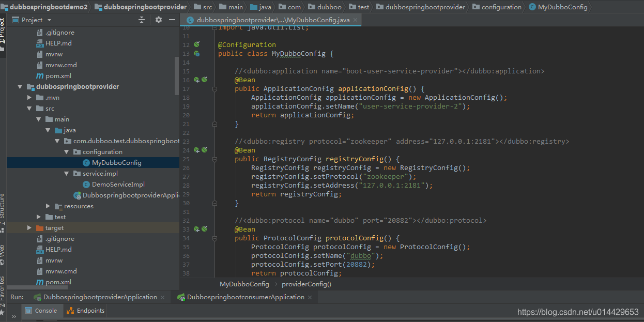
Task: Open the Endpoints tab
Action: [x=85, y=311]
